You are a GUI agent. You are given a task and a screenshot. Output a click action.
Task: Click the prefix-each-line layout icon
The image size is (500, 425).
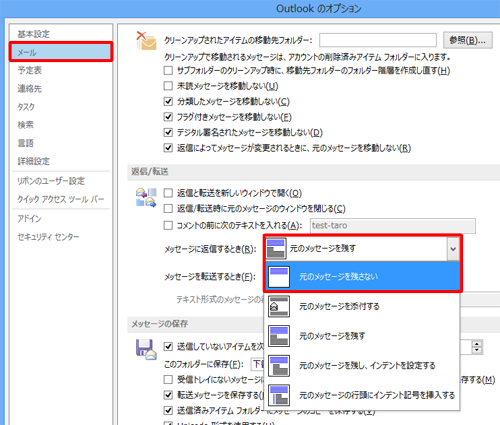tap(279, 395)
